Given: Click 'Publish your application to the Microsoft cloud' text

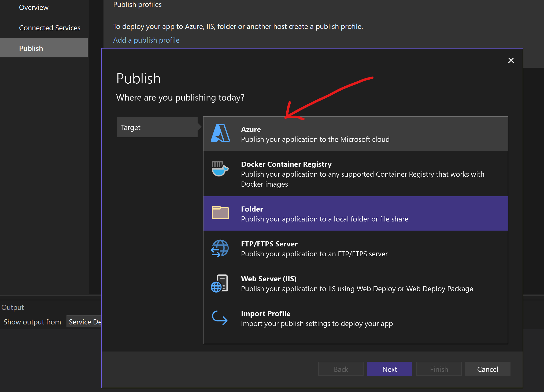Looking at the screenshot, I should point(315,139).
